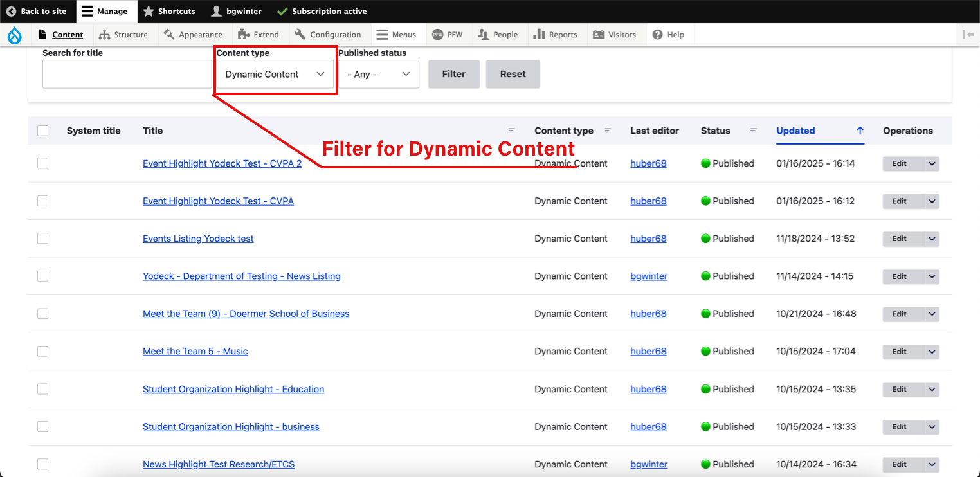
Task: Click sort icon beside Content type column
Action: (608, 130)
